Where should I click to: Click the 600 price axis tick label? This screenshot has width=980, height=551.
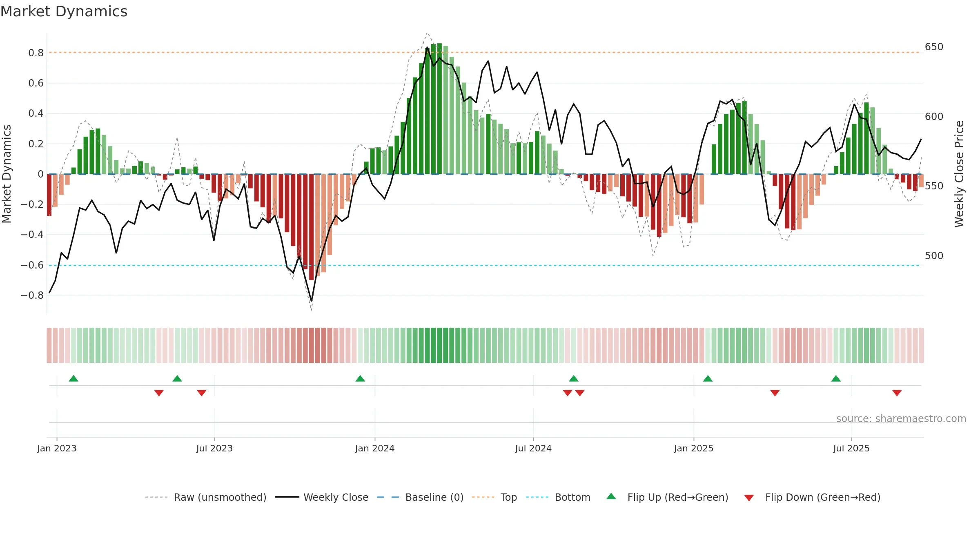pos(934,117)
